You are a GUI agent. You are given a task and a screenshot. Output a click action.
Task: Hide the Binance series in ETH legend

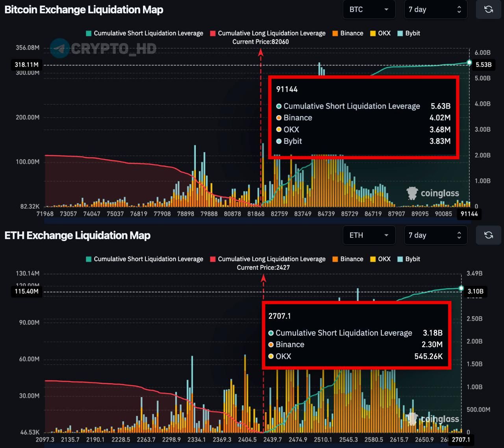348,259
